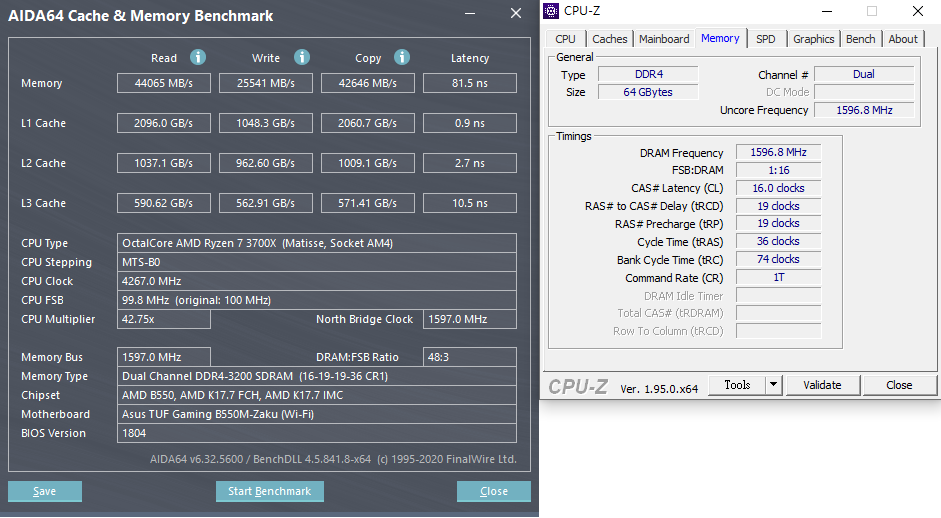This screenshot has height=518, width=941.
Task: Click the L3 Cache latency value 10.5 ns
Action: [470, 203]
